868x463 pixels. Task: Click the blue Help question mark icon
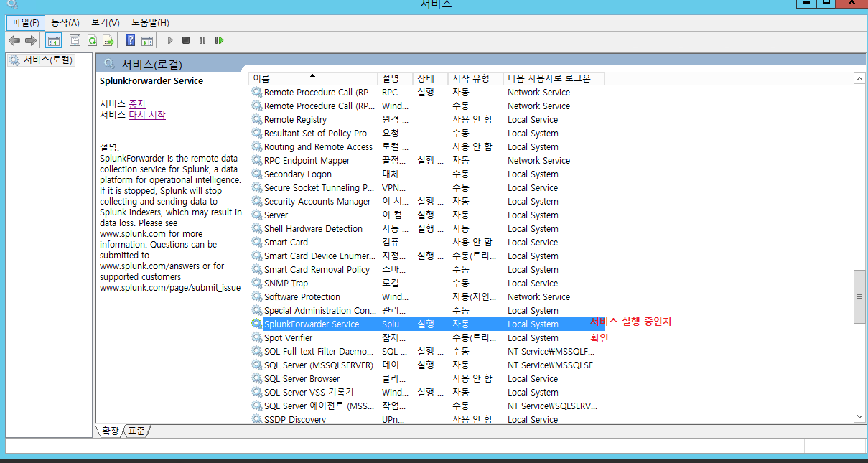point(131,40)
